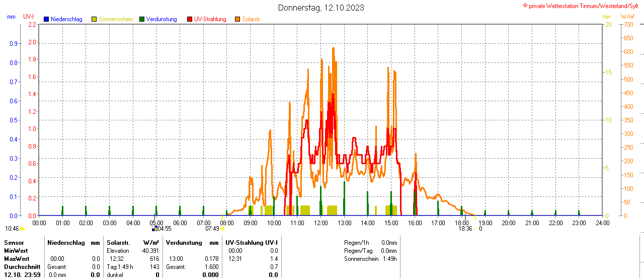Click the Niederschlag legend label
This screenshot has height=278, width=644.
click(66, 19)
